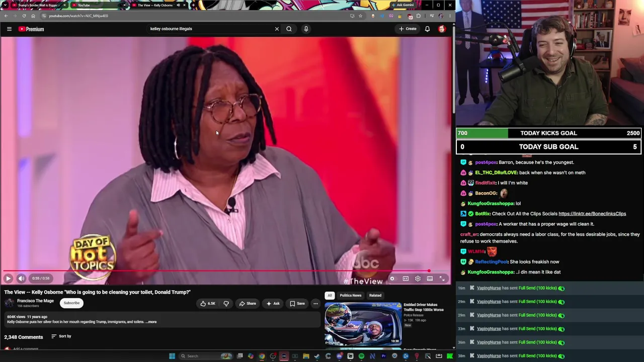
Task: Open 'Entitled Driver Makes Traffic Stop 1000x Worse' title
Action: point(423,307)
